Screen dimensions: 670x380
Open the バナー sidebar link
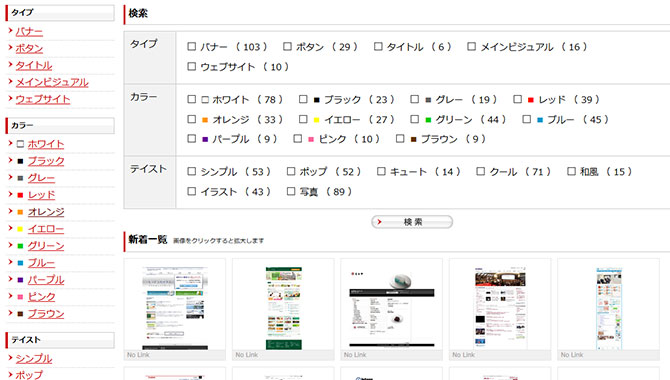pos(29,31)
